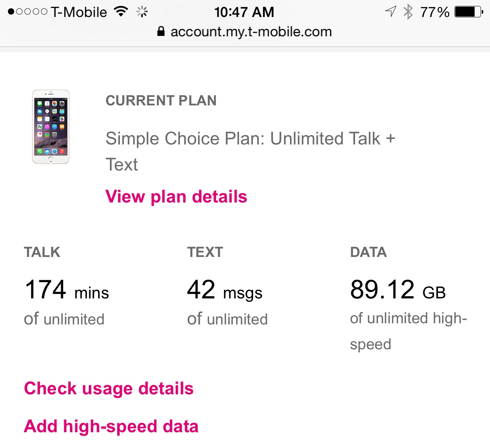Open View plan details link
Image resolution: width=490 pixels, height=448 pixels.
point(176,197)
